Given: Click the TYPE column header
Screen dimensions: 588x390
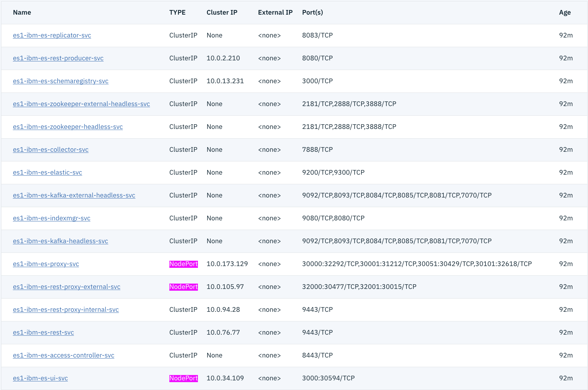Looking at the screenshot, I should 177,12.
